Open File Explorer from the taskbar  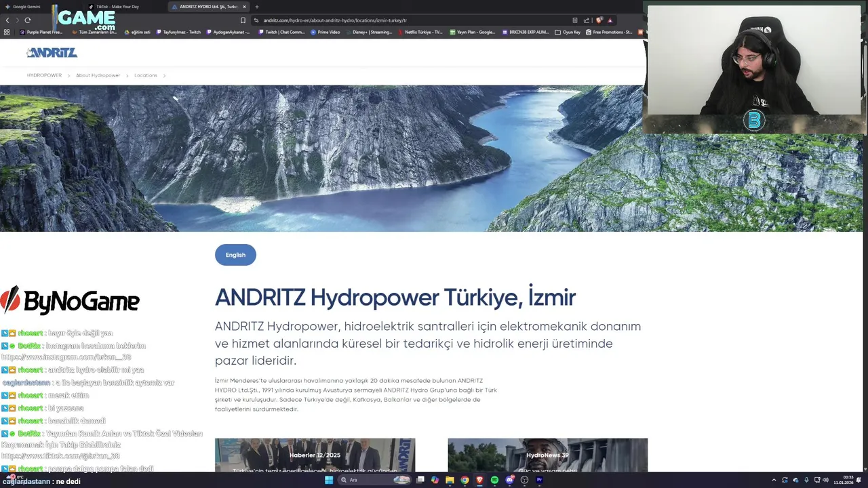[450, 480]
